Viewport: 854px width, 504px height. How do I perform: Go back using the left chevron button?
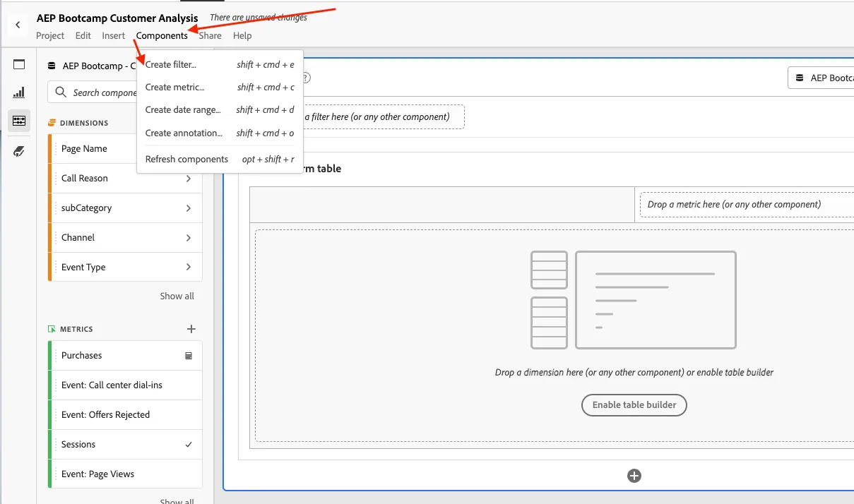[x=18, y=25]
